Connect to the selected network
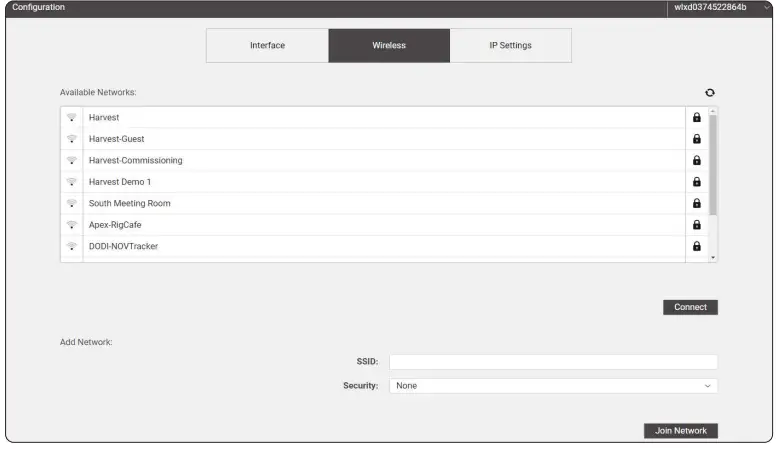780x449 pixels. tap(690, 307)
